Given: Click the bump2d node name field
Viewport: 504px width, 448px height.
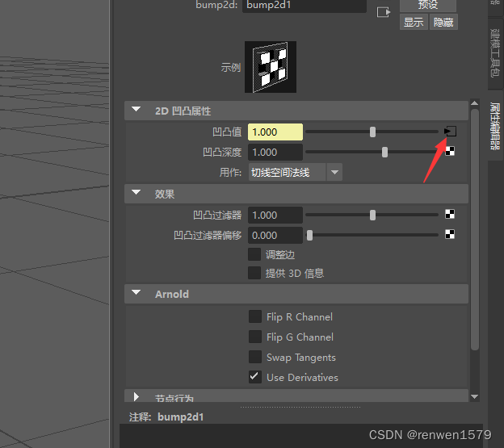Looking at the screenshot, I should click(304, 6).
